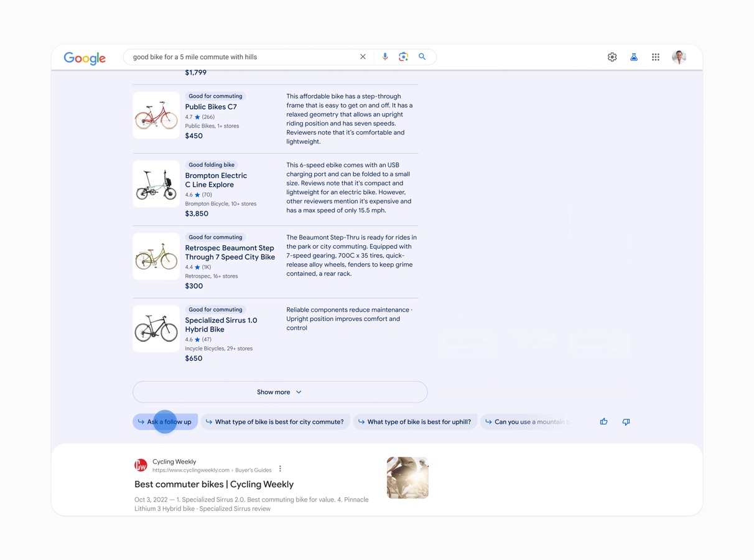Click the red Public Bikes C7 thumbnail
The height and width of the screenshot is (560, 754).
coord(156,115)
